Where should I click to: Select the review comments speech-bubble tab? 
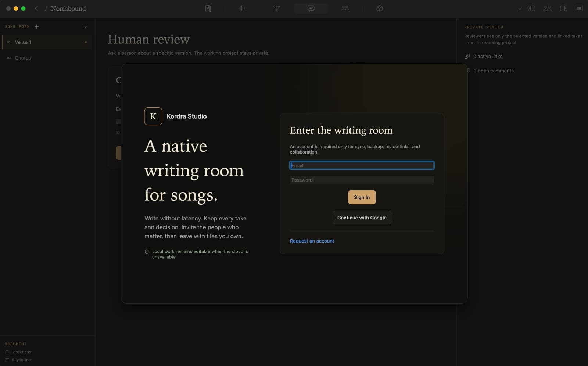click(311, 8)
